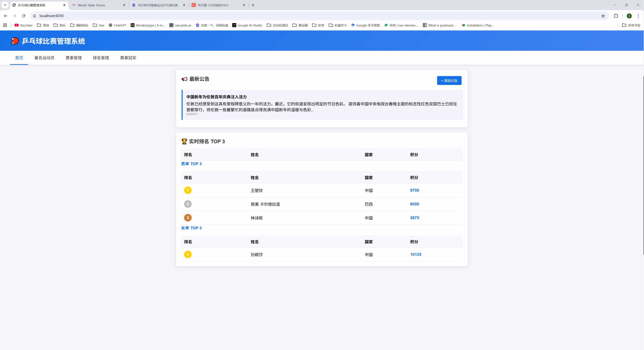Switch to the 著名运动员 nav tab
The height and width of the screenshot is (350, 644).
[44, 58]
